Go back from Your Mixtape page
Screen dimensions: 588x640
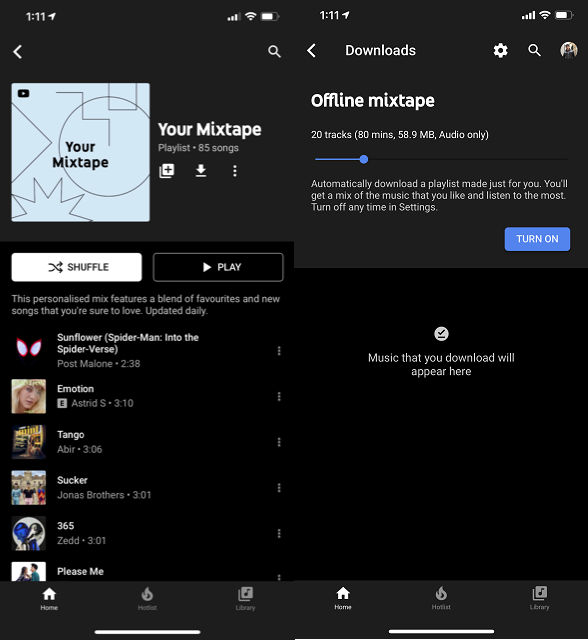(18, 52)
